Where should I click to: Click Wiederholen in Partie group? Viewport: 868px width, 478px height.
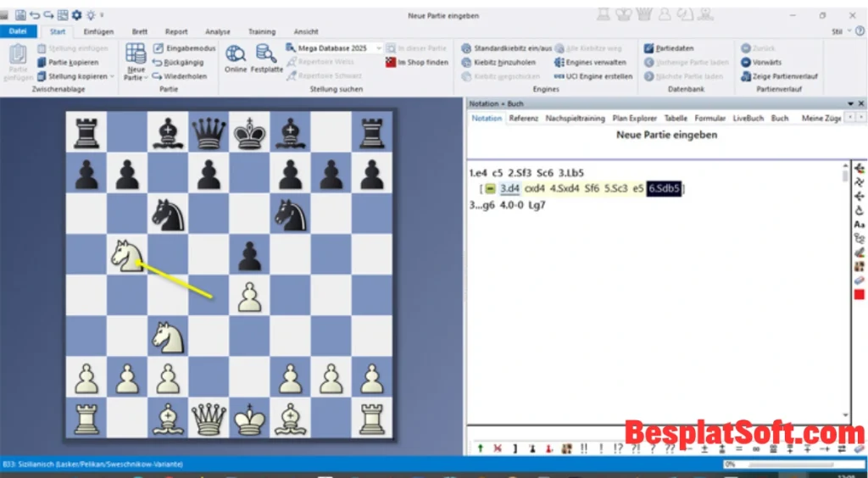[180, 76]
